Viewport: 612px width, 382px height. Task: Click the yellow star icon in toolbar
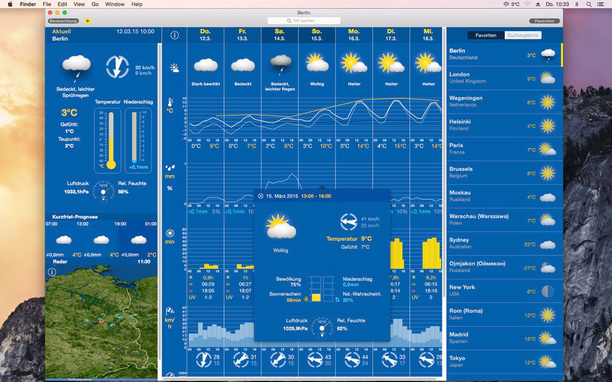coord(88,21)
